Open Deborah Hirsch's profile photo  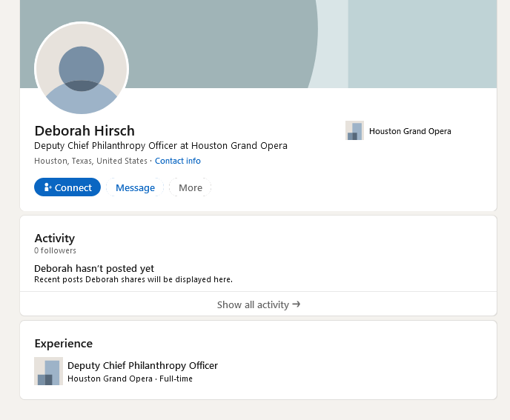tap(82, 68)
